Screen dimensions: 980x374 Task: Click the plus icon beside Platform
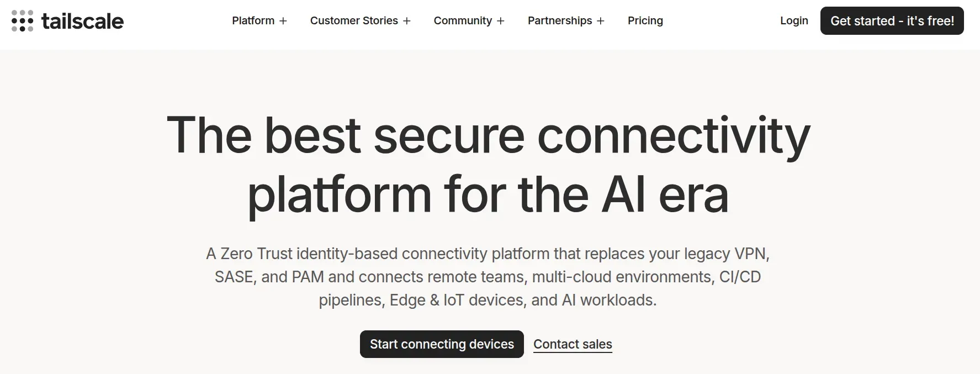pyautogui.click(x=283, y=21)
